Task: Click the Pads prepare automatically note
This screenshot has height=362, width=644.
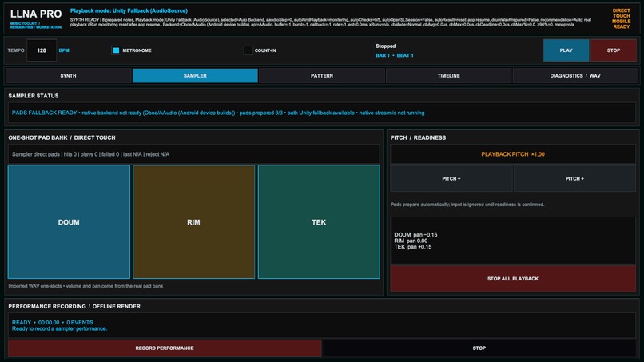Action: [467, 205]
